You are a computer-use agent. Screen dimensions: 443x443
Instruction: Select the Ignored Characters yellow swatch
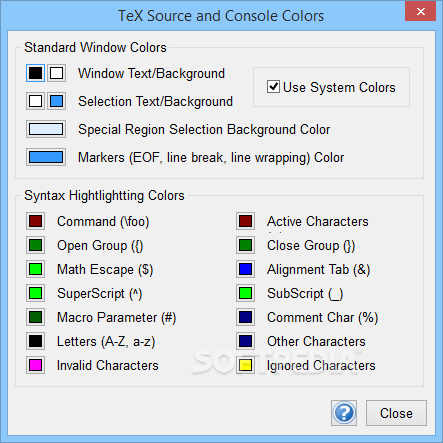pos(246,365)
